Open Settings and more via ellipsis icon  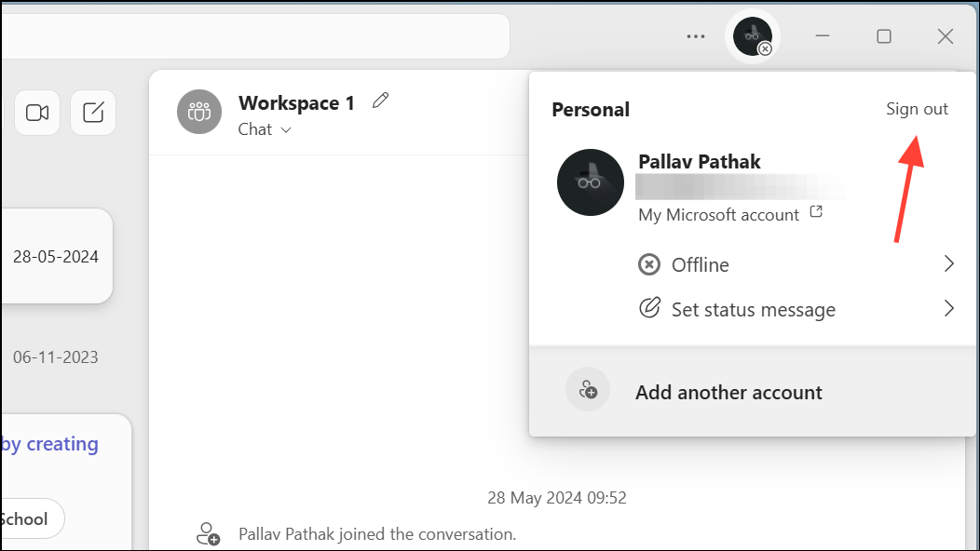[695, 35]
